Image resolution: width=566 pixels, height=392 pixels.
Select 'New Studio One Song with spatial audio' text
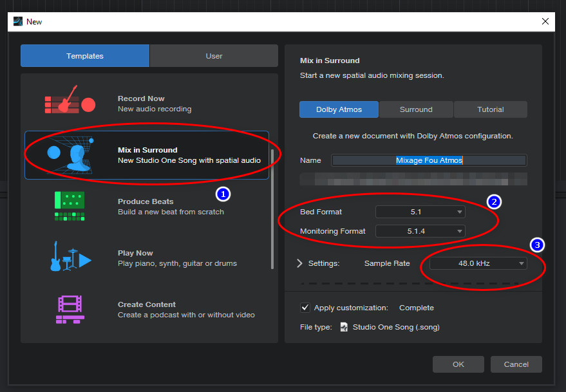(189, 160)
